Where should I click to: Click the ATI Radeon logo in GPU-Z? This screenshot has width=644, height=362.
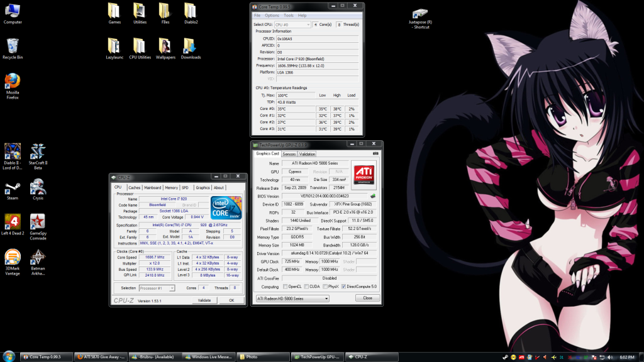[364, 175]
